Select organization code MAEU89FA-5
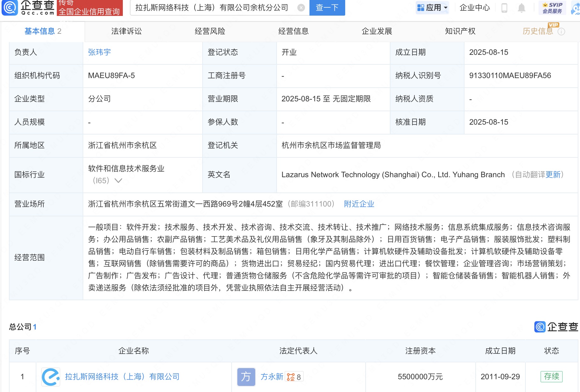580x392 pixels. tap(111, 76)
